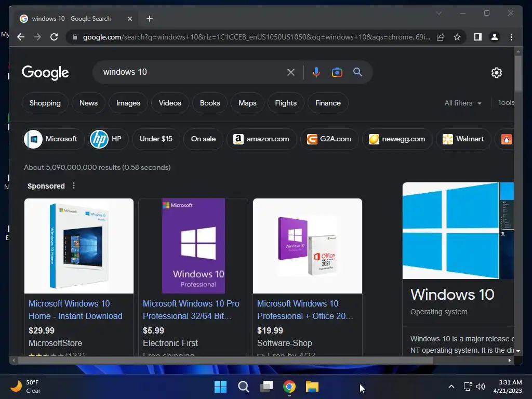Submit search with magnifier icon
This screenshot has height=399, width=532.
(357, 72)
